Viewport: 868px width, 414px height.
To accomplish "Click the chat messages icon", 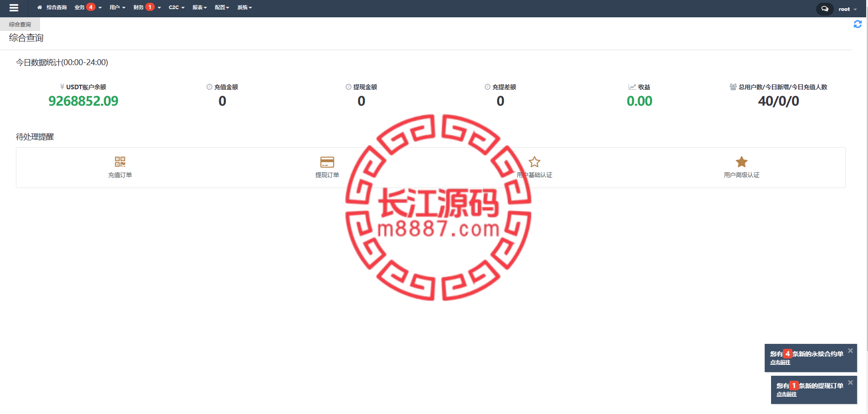I will coord(825,9).
